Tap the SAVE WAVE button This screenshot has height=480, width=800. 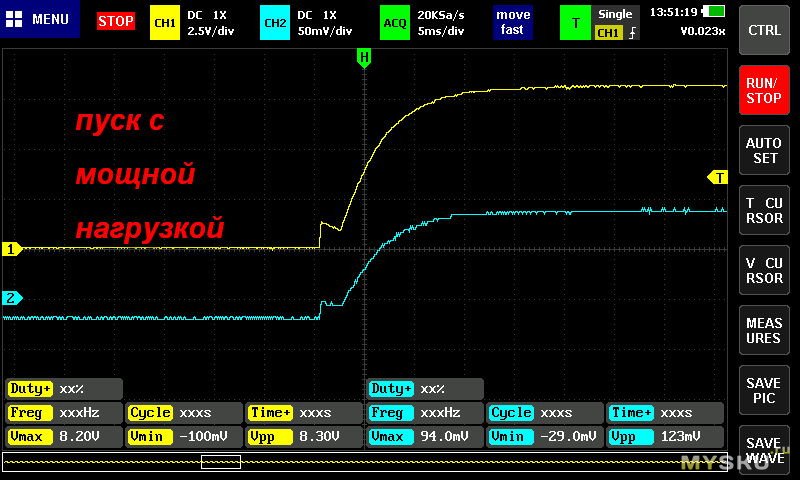pos(764,450)
